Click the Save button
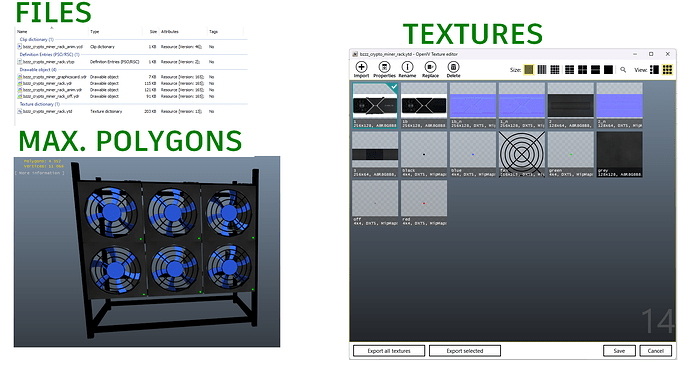This screenshot has width=690, height=388. tap(619, 351)
